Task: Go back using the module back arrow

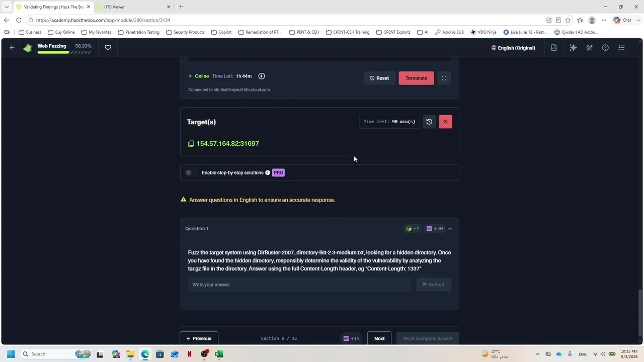Action: pos(12,48)
